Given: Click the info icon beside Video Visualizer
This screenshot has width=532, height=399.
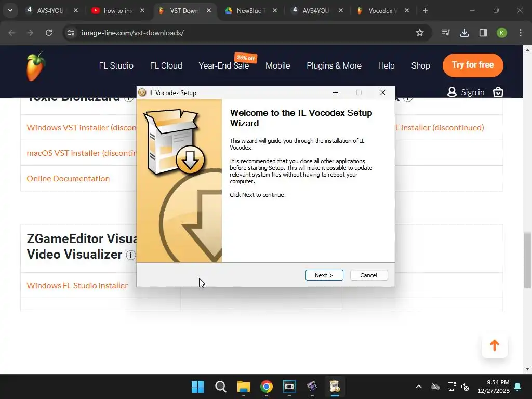Looking at the screenshot, I should click(x=130, y=255).
